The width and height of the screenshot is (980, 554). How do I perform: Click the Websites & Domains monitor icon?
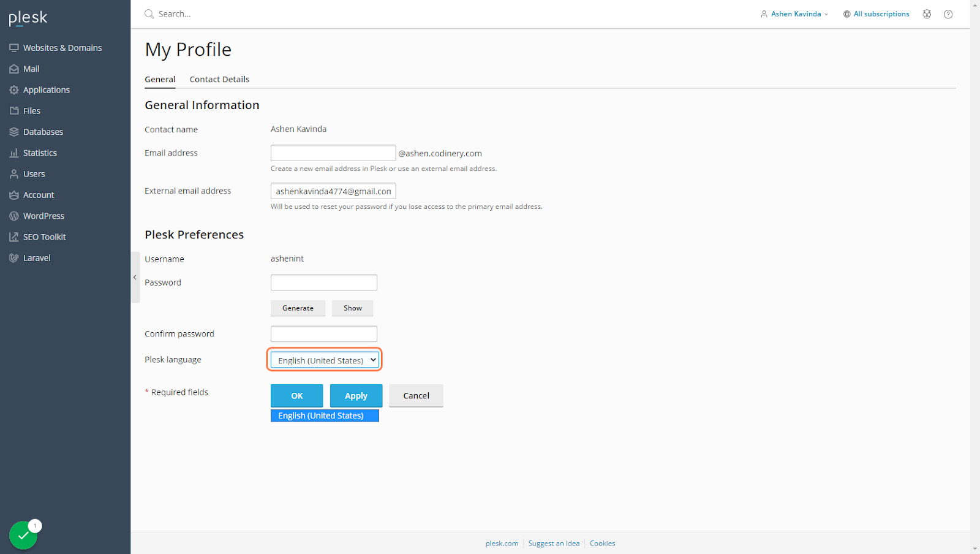tap(14, 48)
